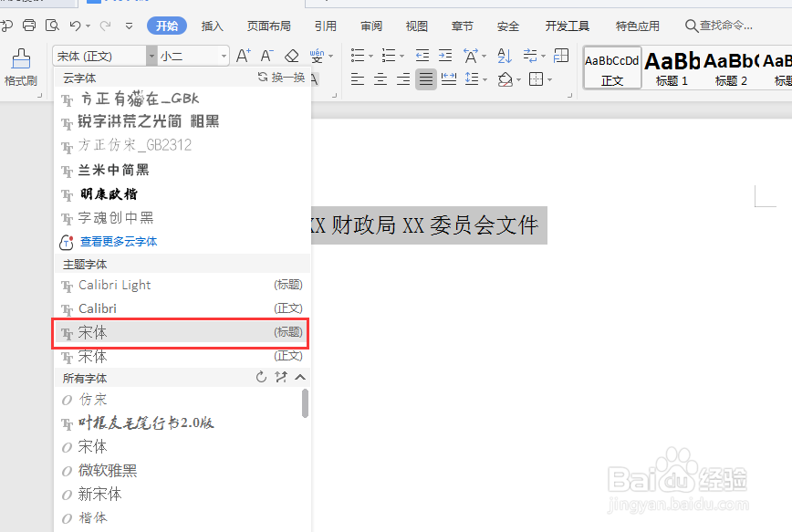Toggle justify alignment

(426, 79)
